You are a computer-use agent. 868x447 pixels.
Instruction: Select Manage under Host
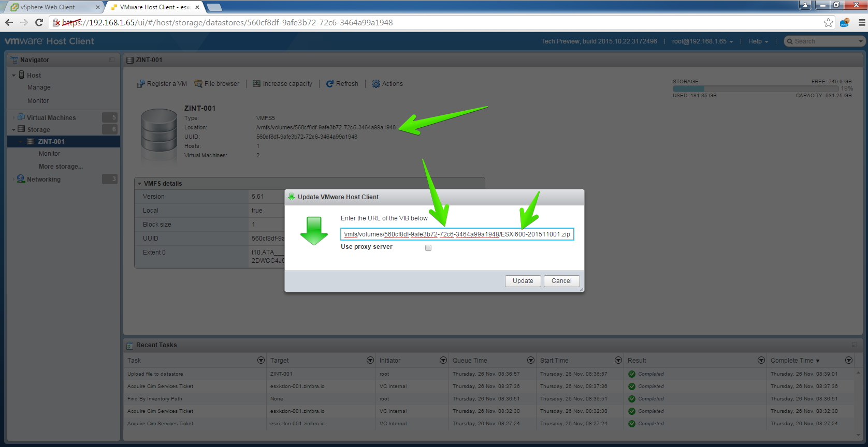tap(39, 87)
